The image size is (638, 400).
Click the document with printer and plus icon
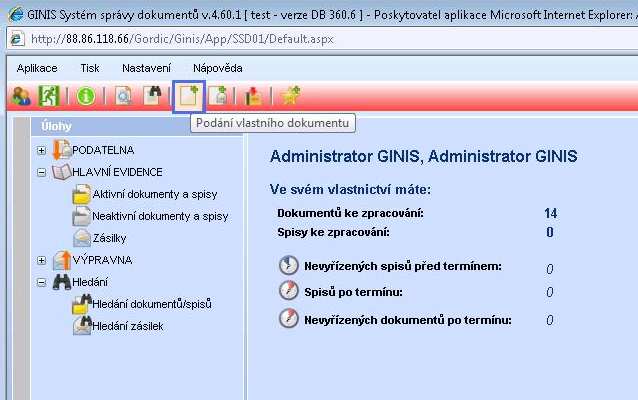[x=218, y=96]
